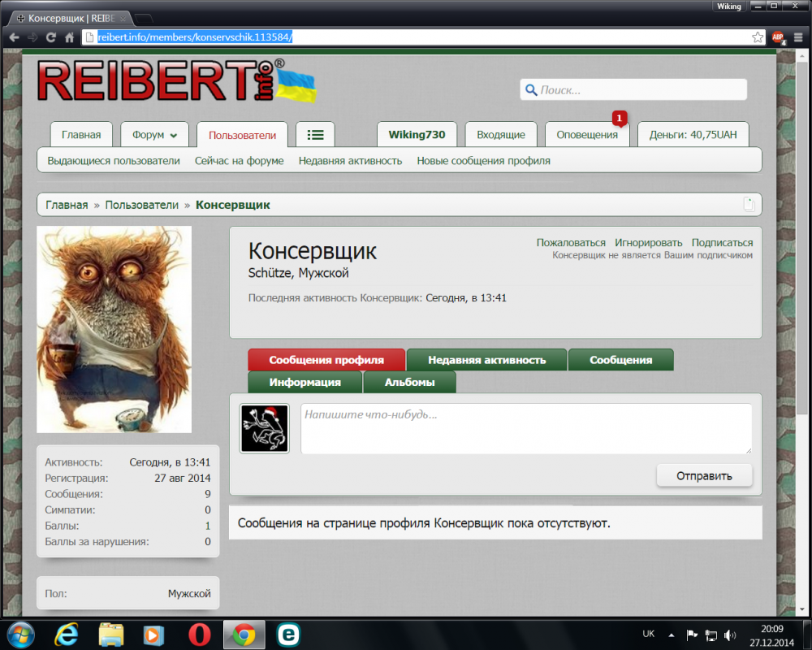Click the taskbar clock 20:09
Screen dimensions: 812x650
[771, 629]
